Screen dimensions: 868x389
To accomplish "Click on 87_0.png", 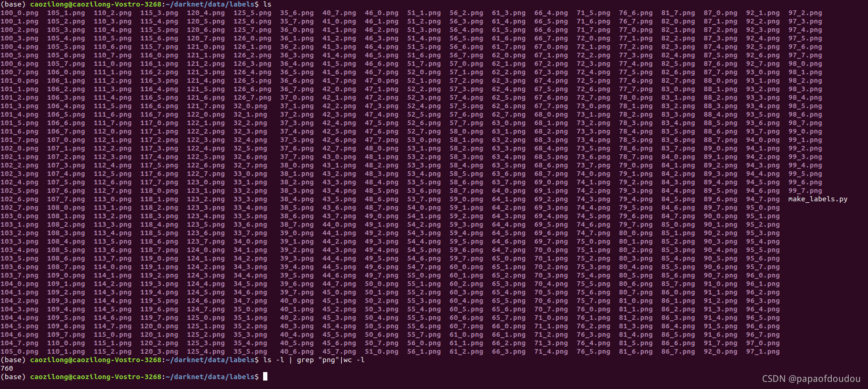I will click(x=721, y=13).
